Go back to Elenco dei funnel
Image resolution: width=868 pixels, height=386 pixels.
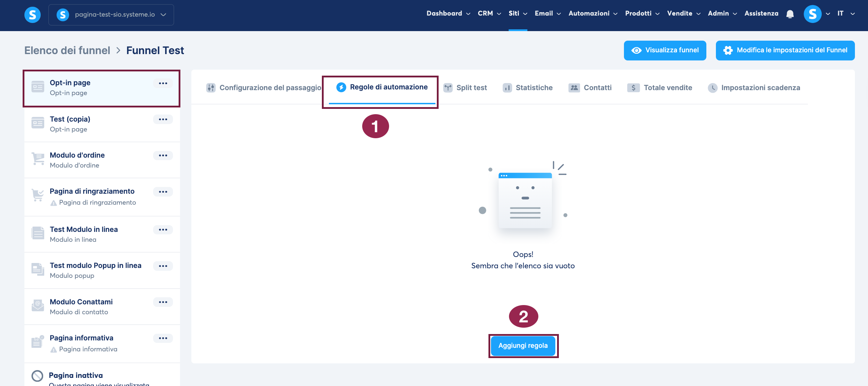click(67, 51)
